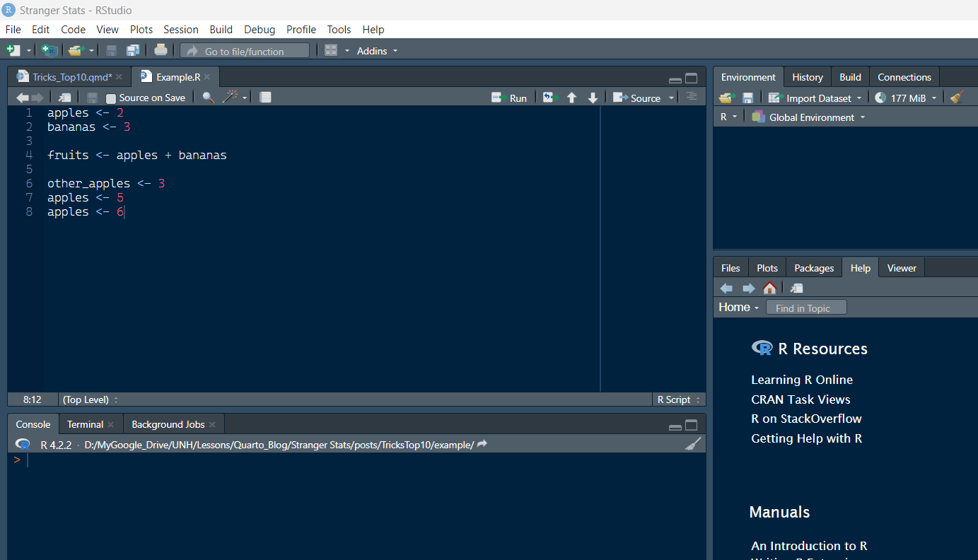Image resolution: width=978 pixels, height=560 pixels.
Task: Click the code tools magic wand
Action: coord(231,98)
